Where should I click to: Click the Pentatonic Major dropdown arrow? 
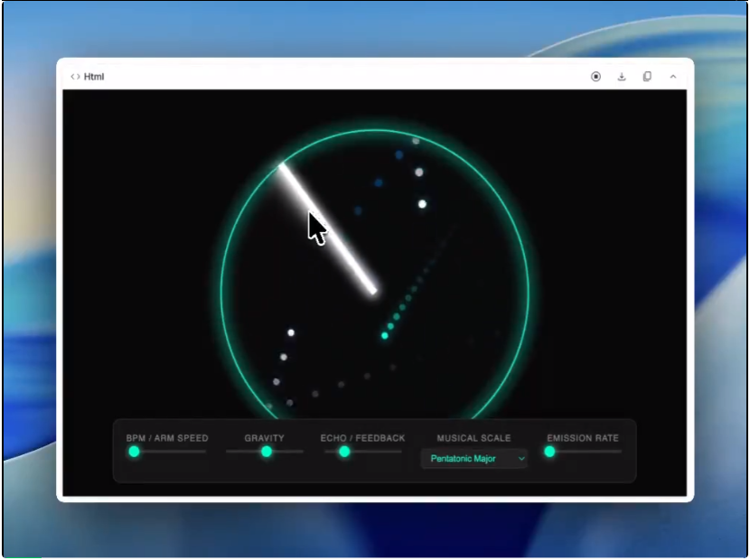[x=520, y=459]
